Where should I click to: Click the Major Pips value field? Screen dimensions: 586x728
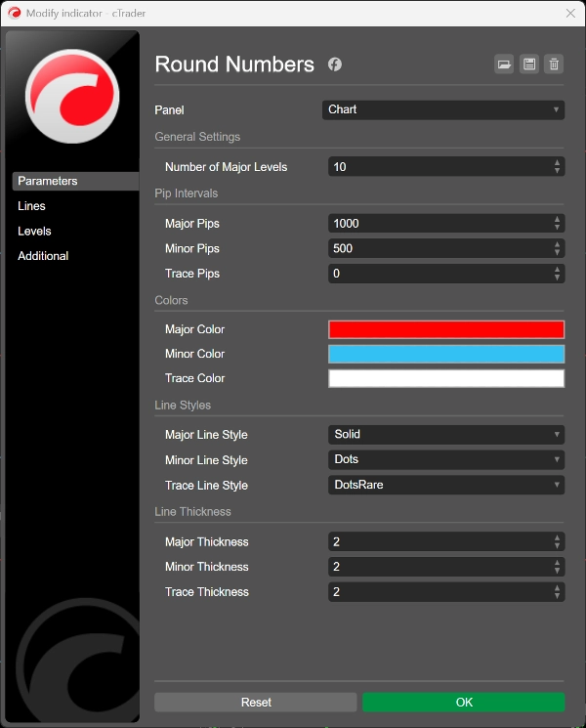(438, 224)
